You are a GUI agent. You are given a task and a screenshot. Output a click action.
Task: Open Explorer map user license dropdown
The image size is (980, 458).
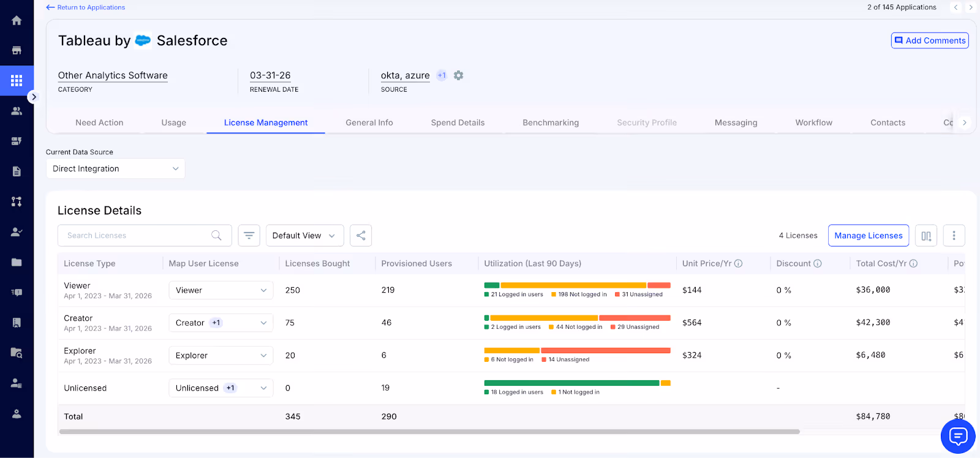(x=221, y=355)
